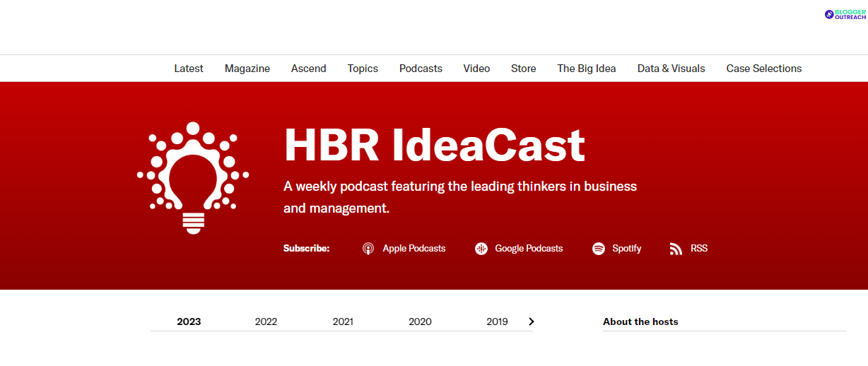Go to the Podcasts section

point(421,69)
